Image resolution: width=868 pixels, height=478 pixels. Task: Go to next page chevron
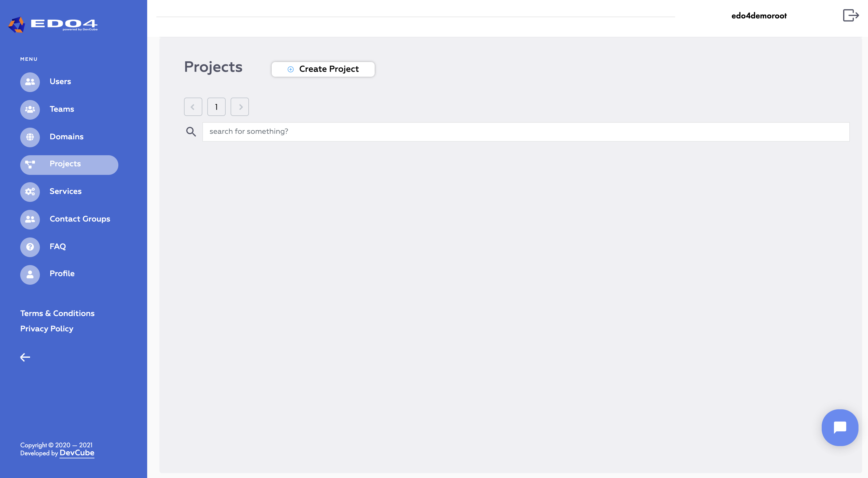click(239, 107)
